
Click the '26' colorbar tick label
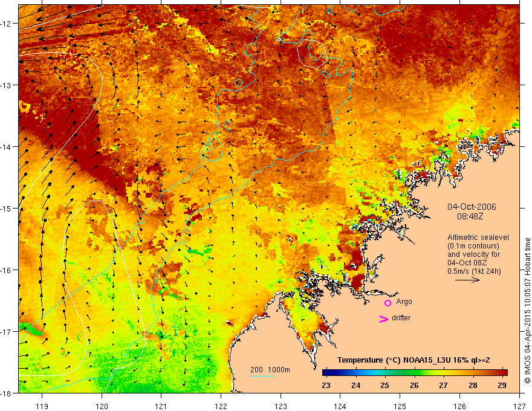pos(414,385)
